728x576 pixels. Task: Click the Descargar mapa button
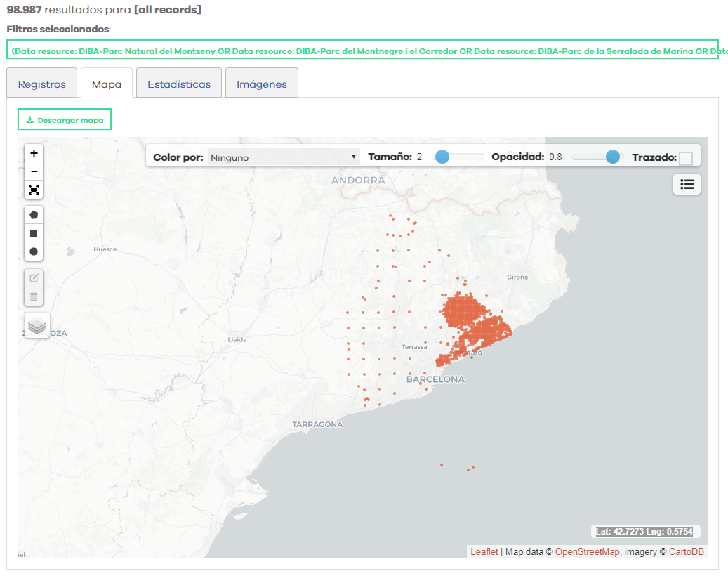click(x=65, y=120)
